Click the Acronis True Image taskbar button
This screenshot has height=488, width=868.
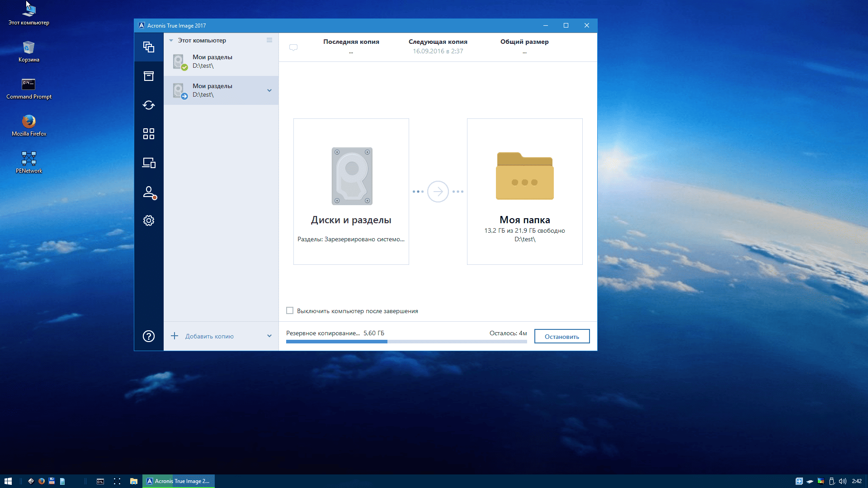179,481
